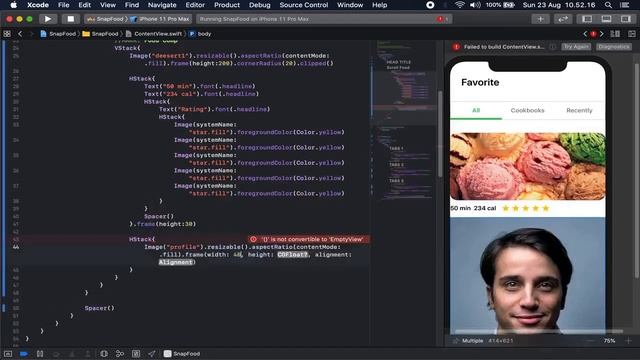Click the Multiple selection label in canvas bar
This screenshot has height=360, width=640.
coord(472,340)
